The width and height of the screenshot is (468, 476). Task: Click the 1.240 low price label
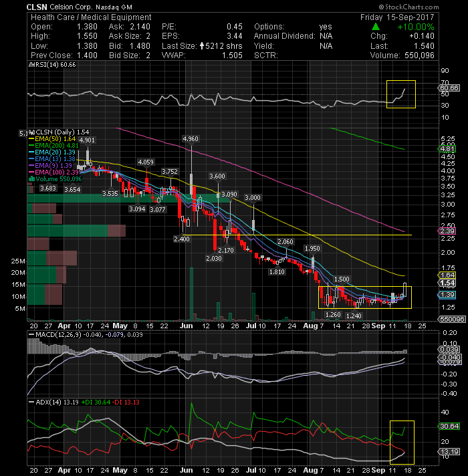coord(354,316)
